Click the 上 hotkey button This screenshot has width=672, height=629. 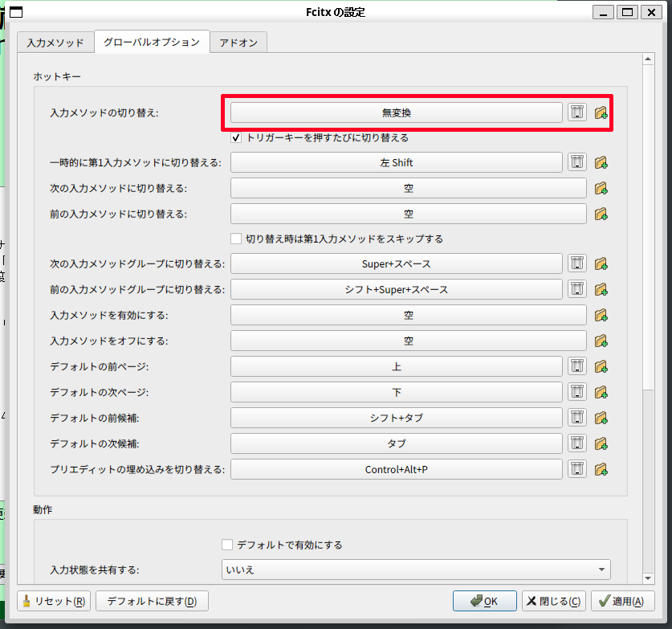tap(397, 366)
